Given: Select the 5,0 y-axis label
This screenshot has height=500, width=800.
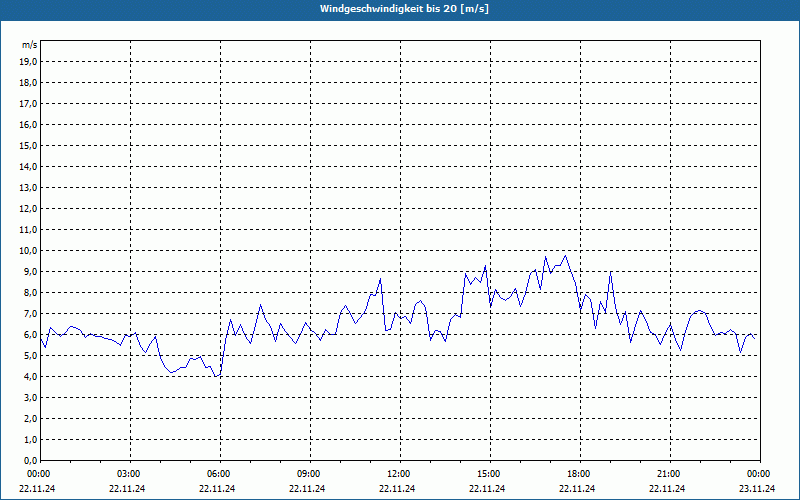Looking at the screenshot, I should pyautogui.click(x=30, y=356).
